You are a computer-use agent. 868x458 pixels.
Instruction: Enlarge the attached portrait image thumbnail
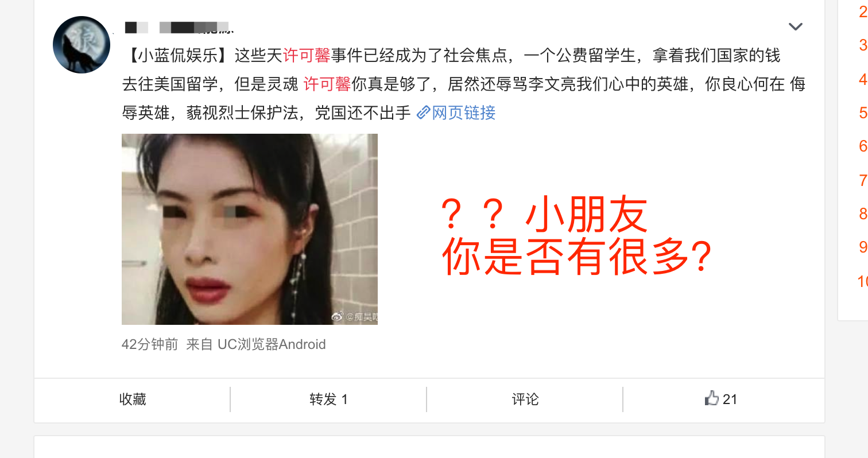(x=250, y=229)
